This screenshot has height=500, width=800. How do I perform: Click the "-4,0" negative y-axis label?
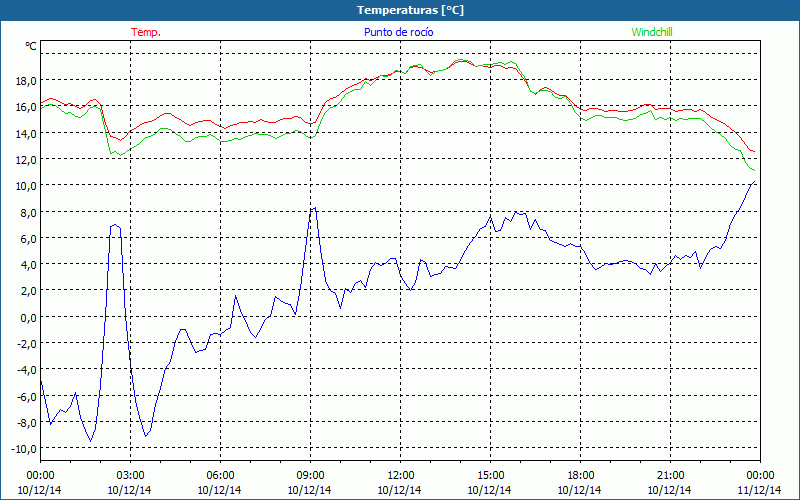point(27,370)
